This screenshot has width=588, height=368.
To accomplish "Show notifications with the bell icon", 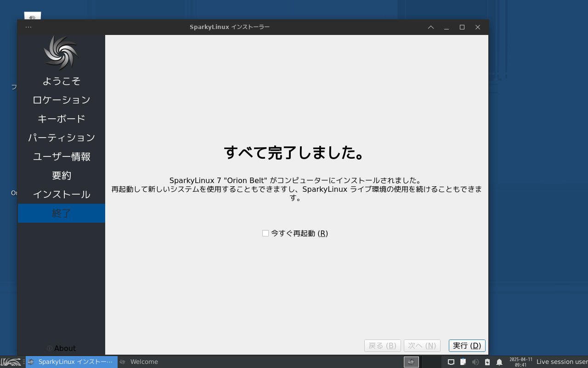I will [x=499, y=362].
